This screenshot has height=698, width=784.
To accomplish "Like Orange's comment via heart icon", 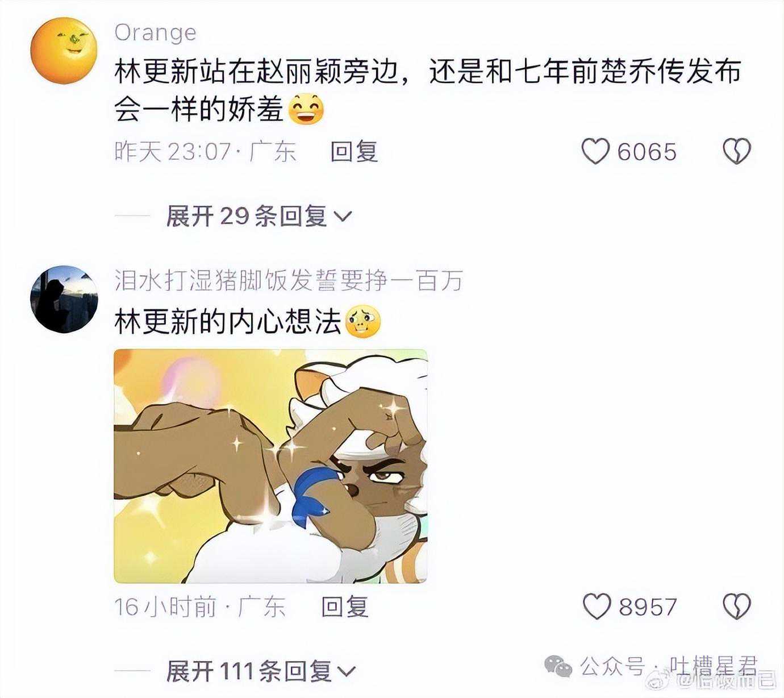I will (595, 152).
